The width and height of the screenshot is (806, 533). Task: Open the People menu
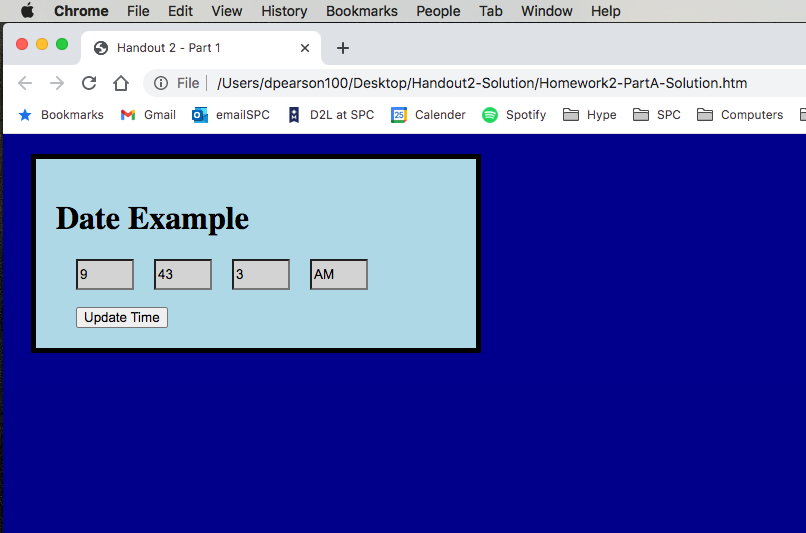pyautogui.click(x=438, y=11)
